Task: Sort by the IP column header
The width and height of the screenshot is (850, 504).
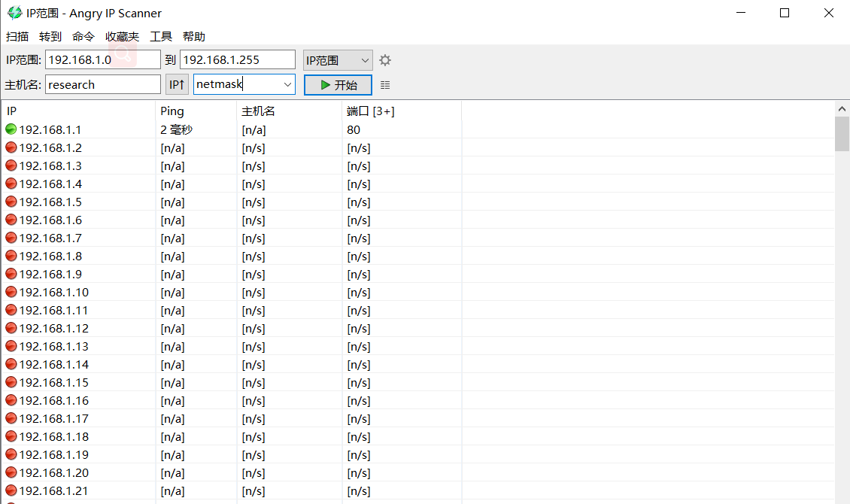Action: pos(79,111)
